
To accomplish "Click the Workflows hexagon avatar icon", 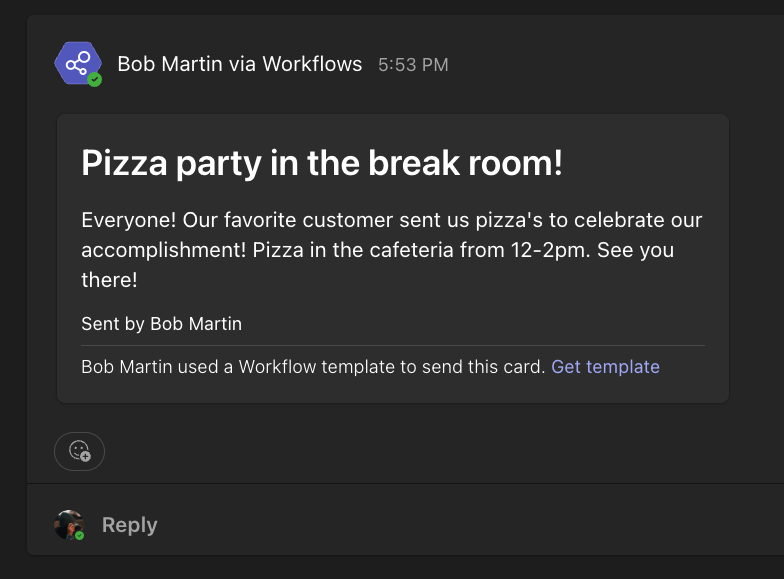I will 78,64.
